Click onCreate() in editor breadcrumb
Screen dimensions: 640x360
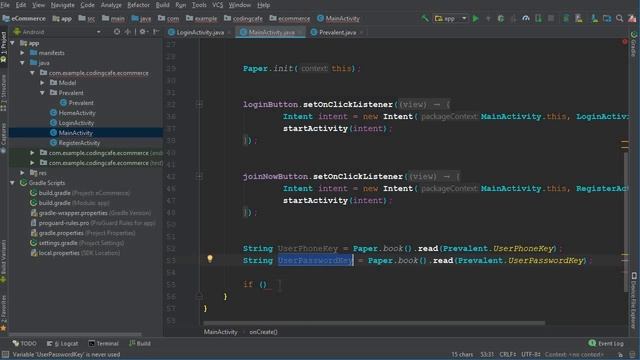263,332
